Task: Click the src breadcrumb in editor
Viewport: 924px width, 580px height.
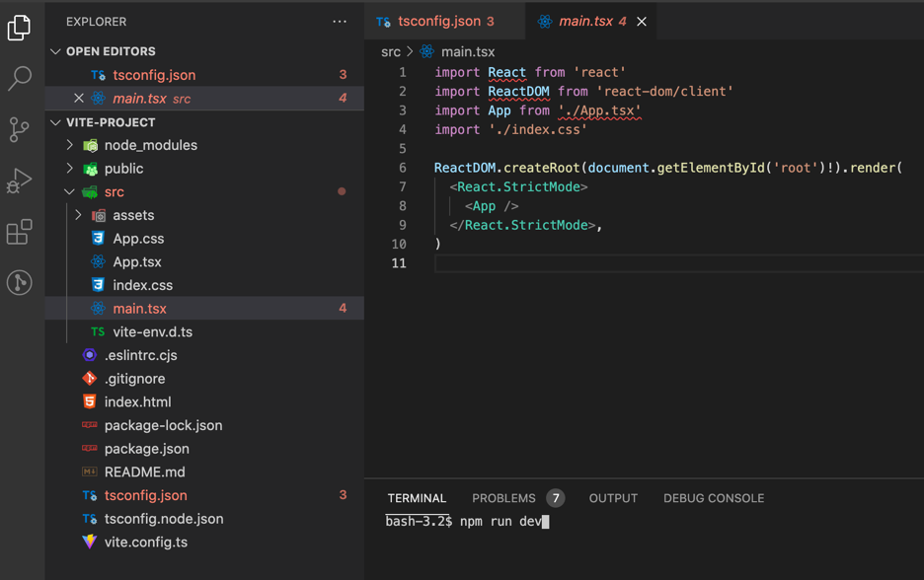Action: 391,51
